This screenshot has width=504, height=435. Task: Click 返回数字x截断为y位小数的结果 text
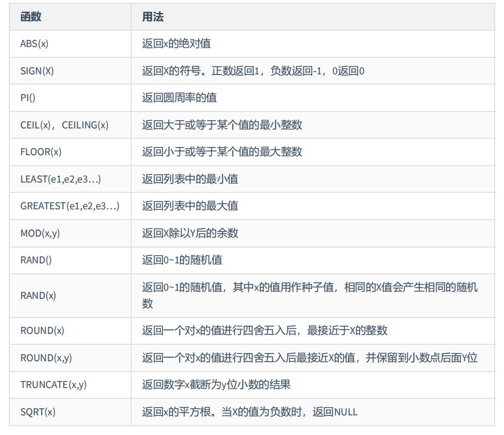(x=216, y=385)
